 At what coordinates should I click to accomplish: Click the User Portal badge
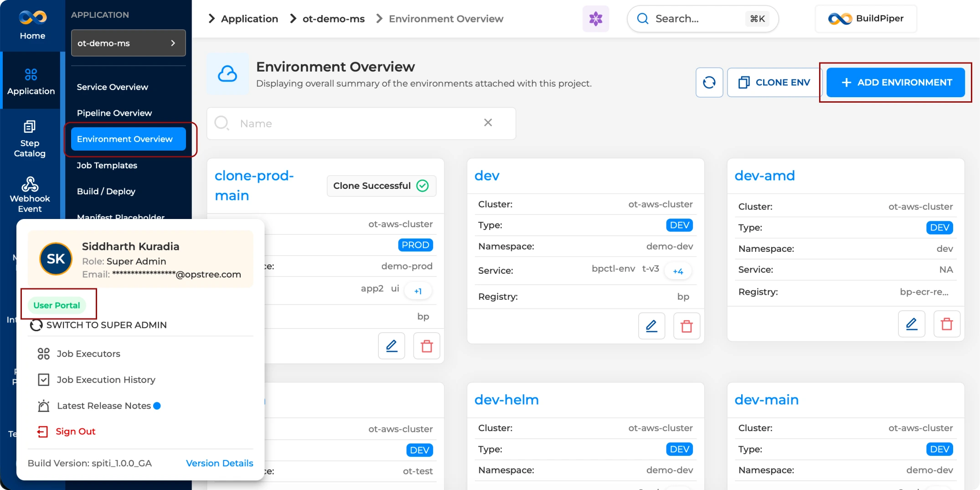click(57, 305)
